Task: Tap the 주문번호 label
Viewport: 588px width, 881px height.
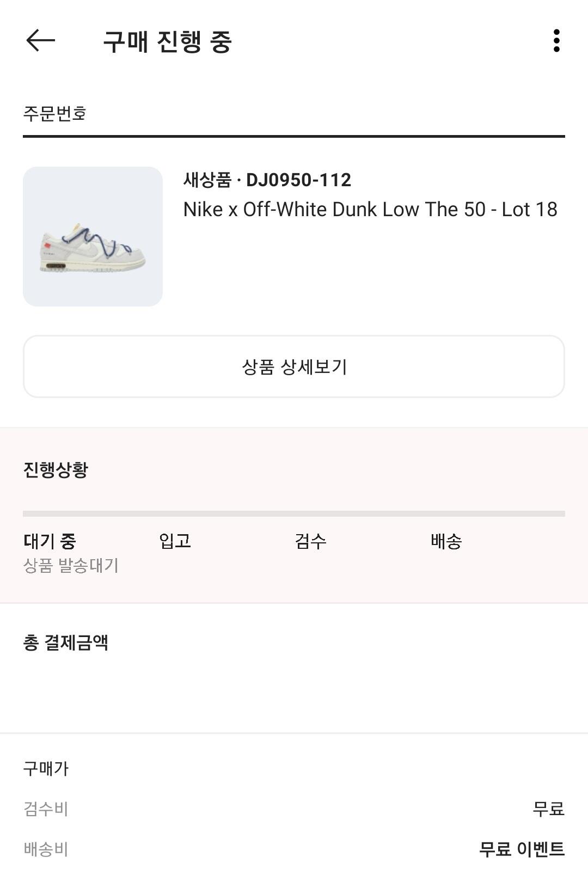Action: 55,113
